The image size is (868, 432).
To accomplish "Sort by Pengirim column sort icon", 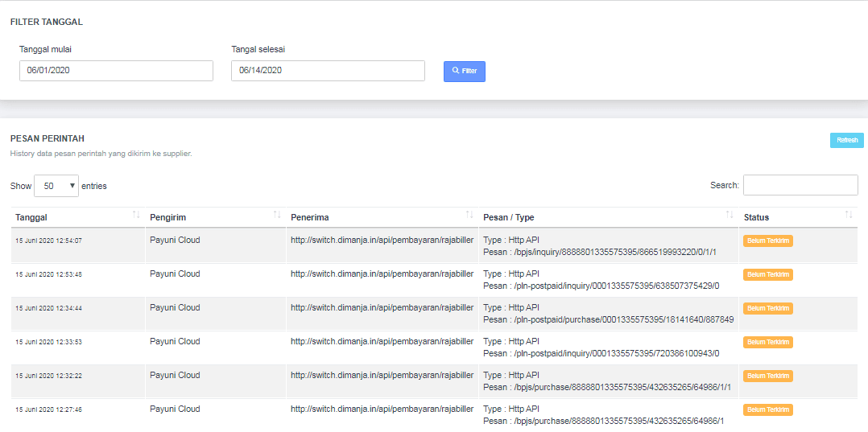I will (x=277, y=216).
